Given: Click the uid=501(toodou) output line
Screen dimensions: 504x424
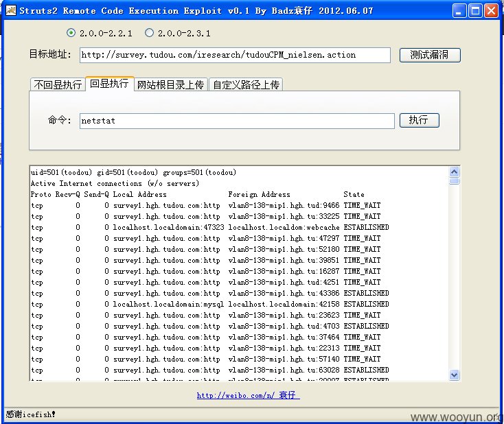Looking at the screenshot, I should click(x=133, y=172).
